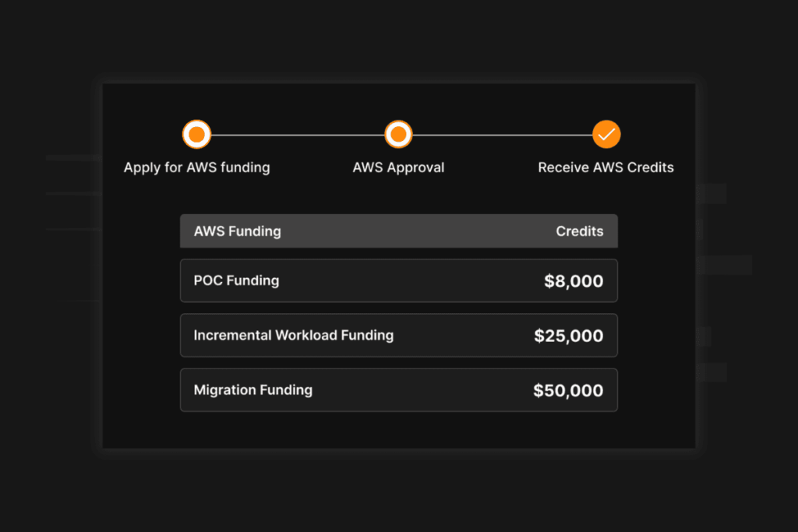Click the blurred bar left of the dark card
798x532 pixels.
click(74, 157)
